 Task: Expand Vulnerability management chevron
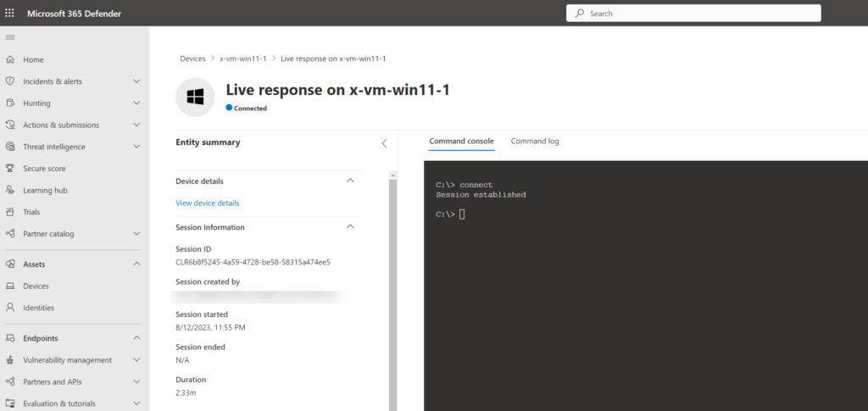(136, 360)
